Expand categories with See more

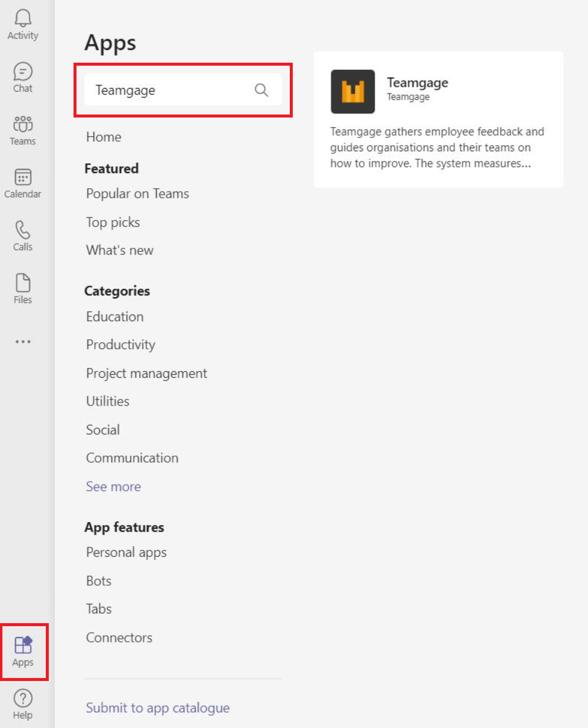[113, 486]
